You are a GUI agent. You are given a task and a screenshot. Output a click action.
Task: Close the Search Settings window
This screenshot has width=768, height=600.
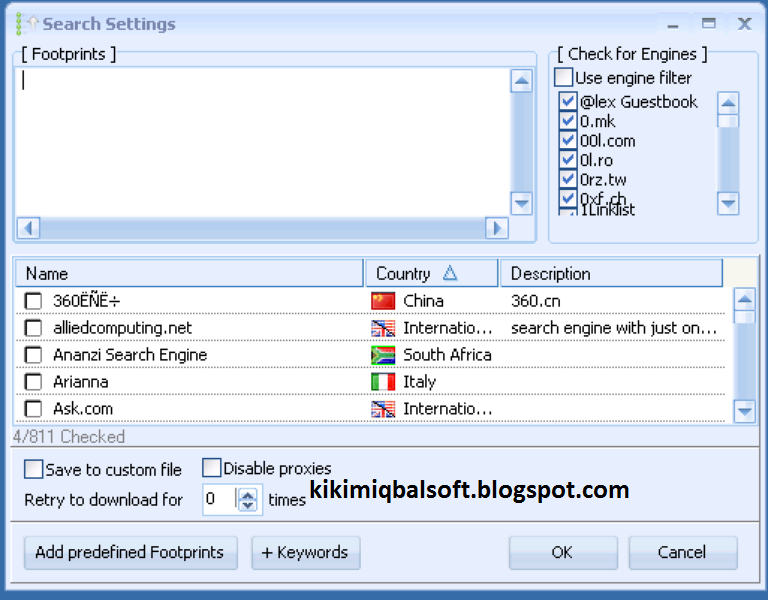point(744,23)
